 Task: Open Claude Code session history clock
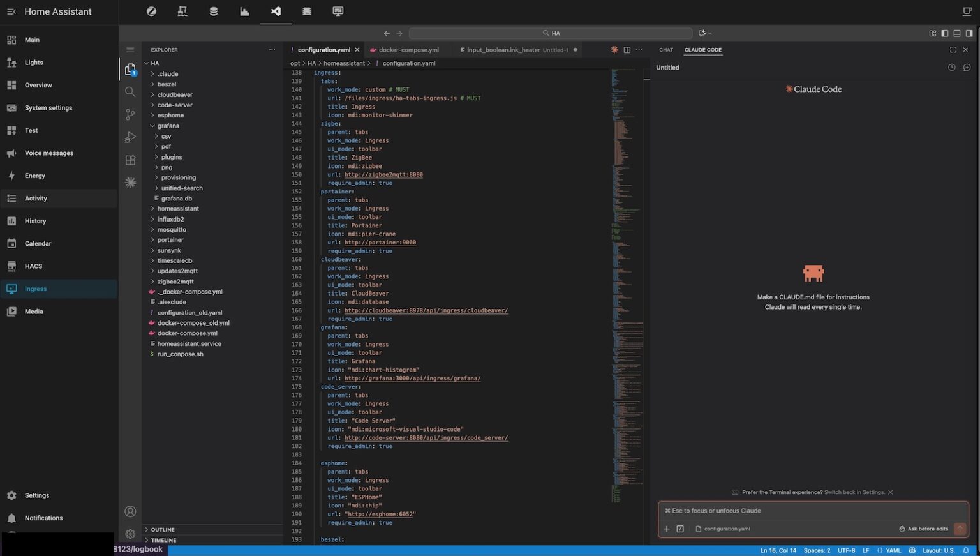pyautogui.click(x=952, y=68)
